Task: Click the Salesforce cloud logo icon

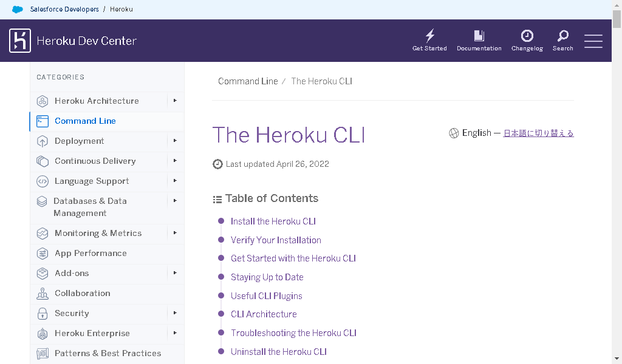Action: click(18, 9)
